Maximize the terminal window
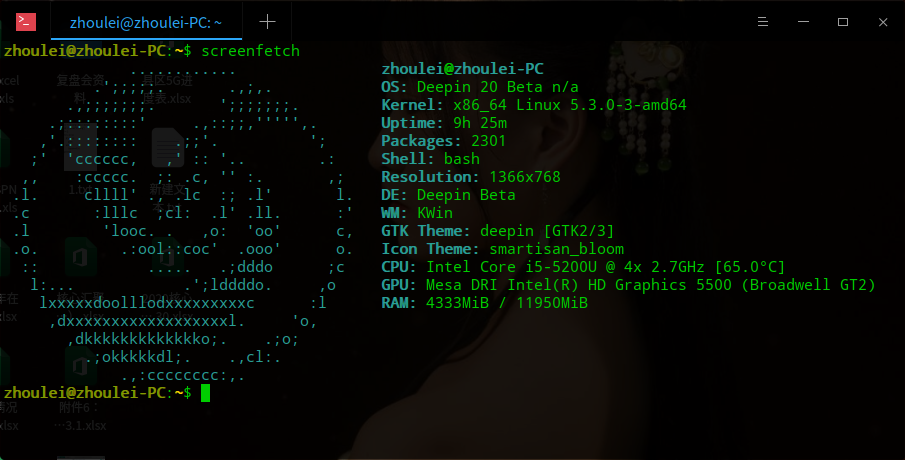Viewport: 905px width, 460px height. click(x=843, y=22)
